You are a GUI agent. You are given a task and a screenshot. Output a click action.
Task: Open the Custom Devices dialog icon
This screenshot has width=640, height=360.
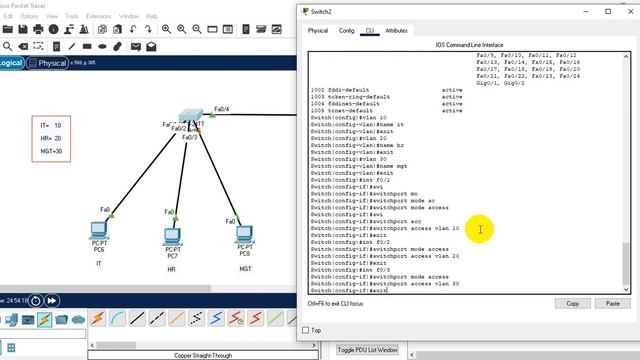261,29
